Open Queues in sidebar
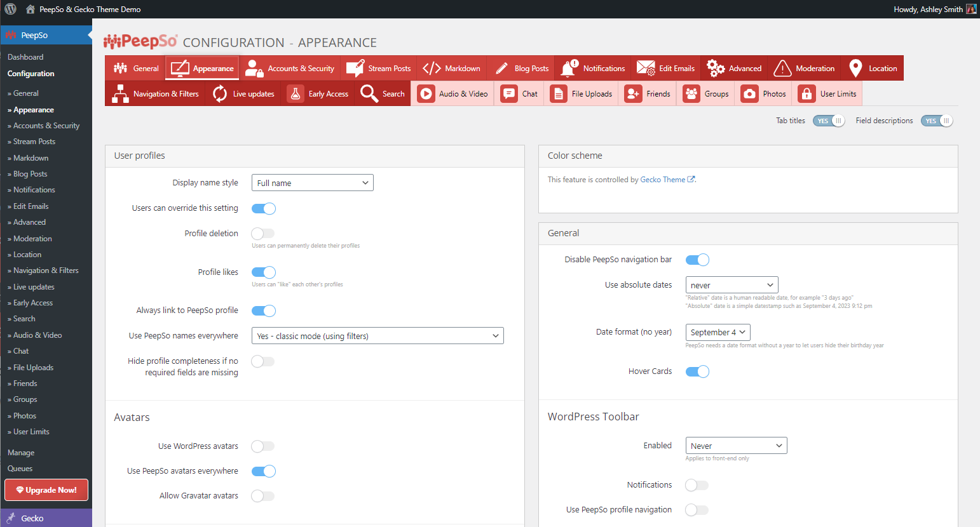Screen dimensions: 980x527 (20, 469)
